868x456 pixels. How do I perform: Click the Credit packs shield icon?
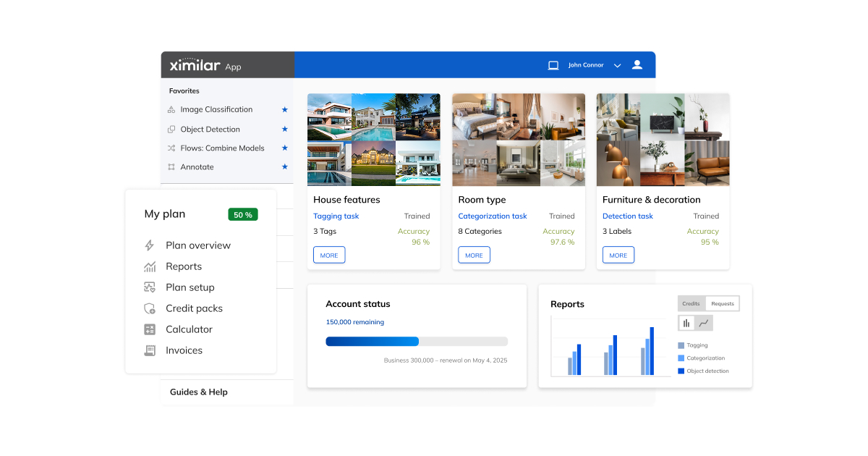click(150, 308)
